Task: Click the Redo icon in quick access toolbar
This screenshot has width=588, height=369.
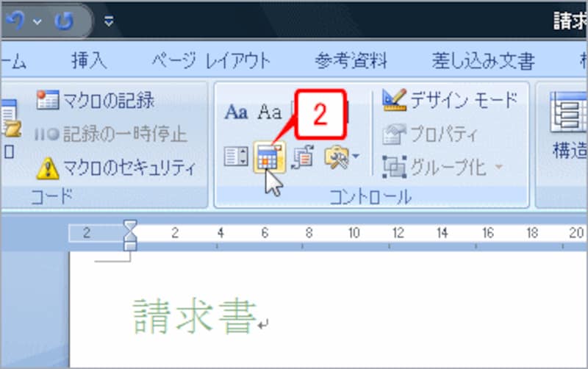Action: (x=64, y=21)
